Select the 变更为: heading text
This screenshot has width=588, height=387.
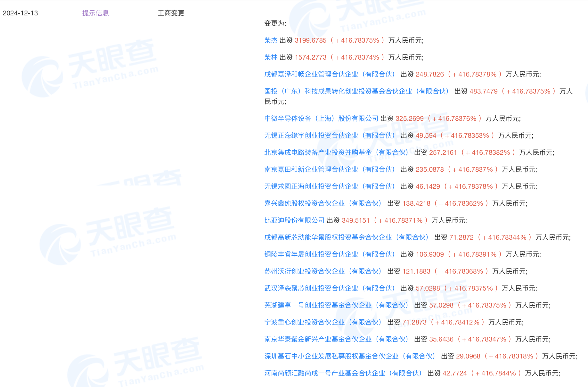275,23
